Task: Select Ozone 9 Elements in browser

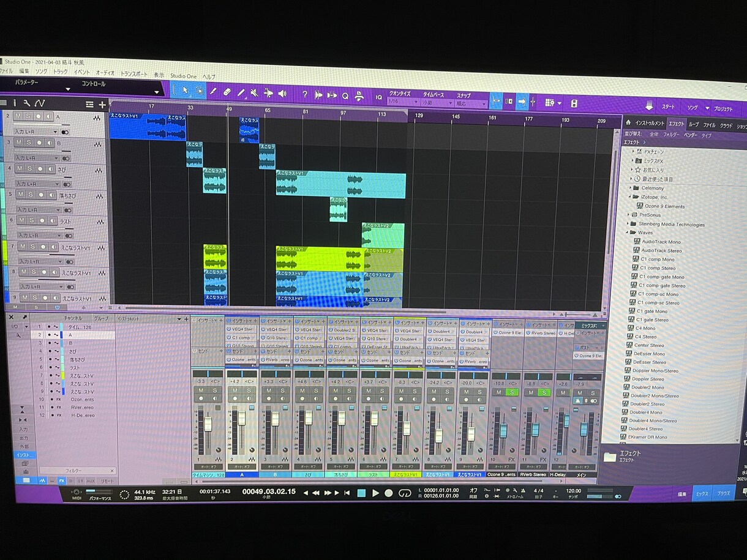Action: pyautogui.click(x=664, y=206)
